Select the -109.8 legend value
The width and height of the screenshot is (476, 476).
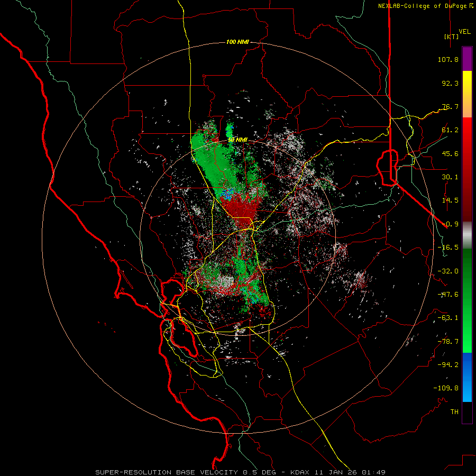pos(446,388)
